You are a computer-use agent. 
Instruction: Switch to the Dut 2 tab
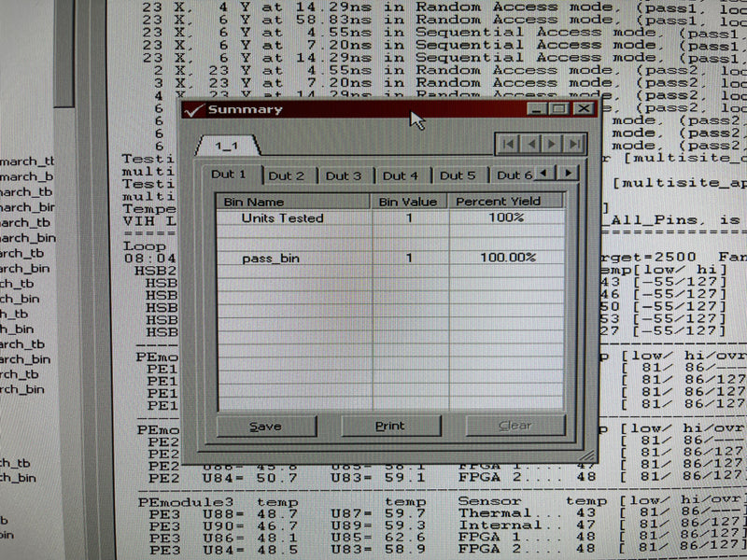pyautogui.click(x=286, y=175)
